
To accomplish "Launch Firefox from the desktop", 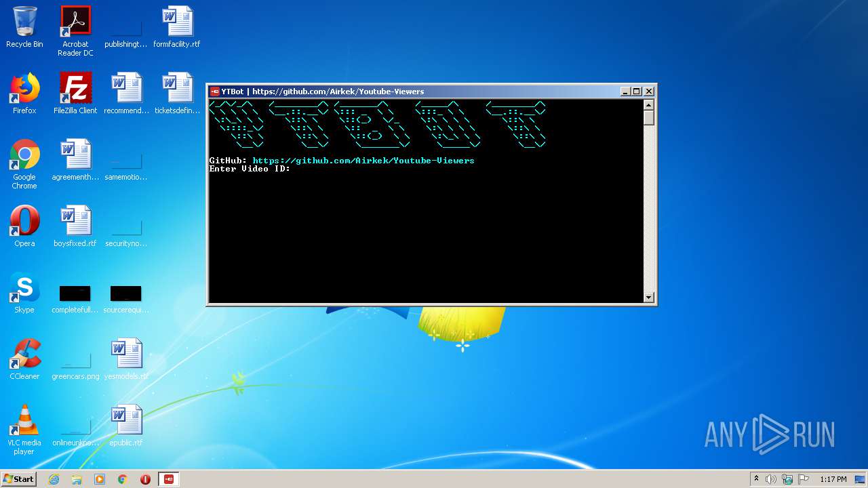I will (24, 94).
